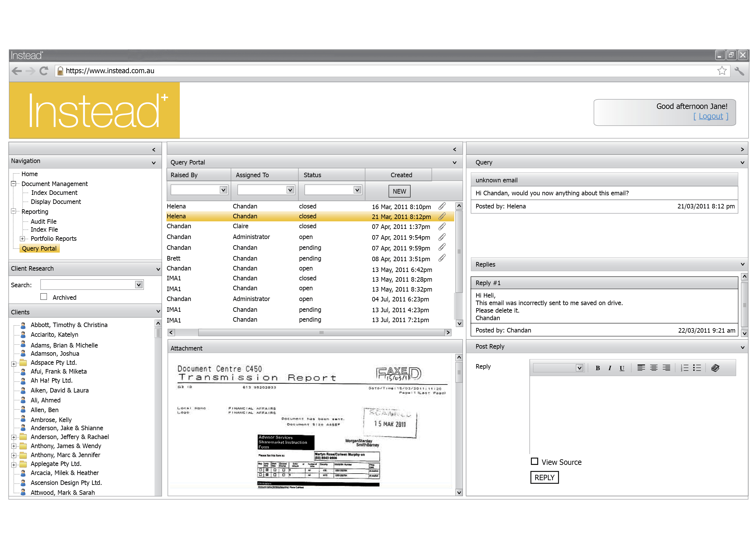756x534 pixels.
Task: Click the browser bookmark star
Action: click(x=722, y=71)
